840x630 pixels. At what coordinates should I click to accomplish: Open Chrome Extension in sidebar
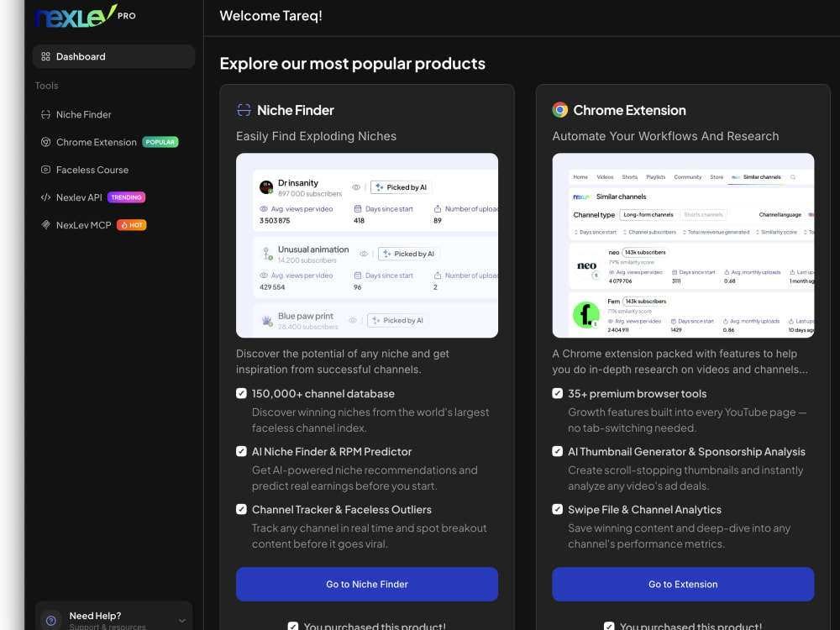(113, 142)
